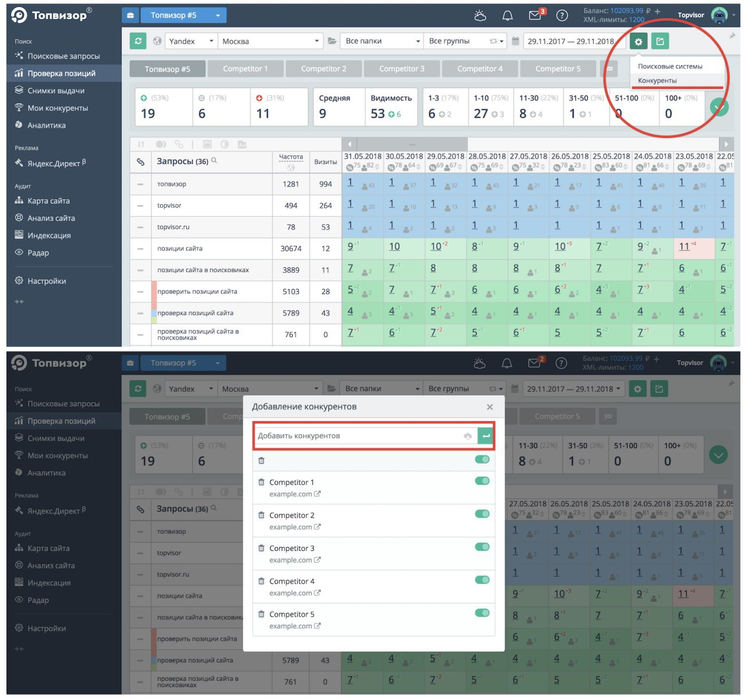This screenshot has height=700, width=745.
Task: Click the cloud upload icon in the add-competitors field
Action: [467, 436]
